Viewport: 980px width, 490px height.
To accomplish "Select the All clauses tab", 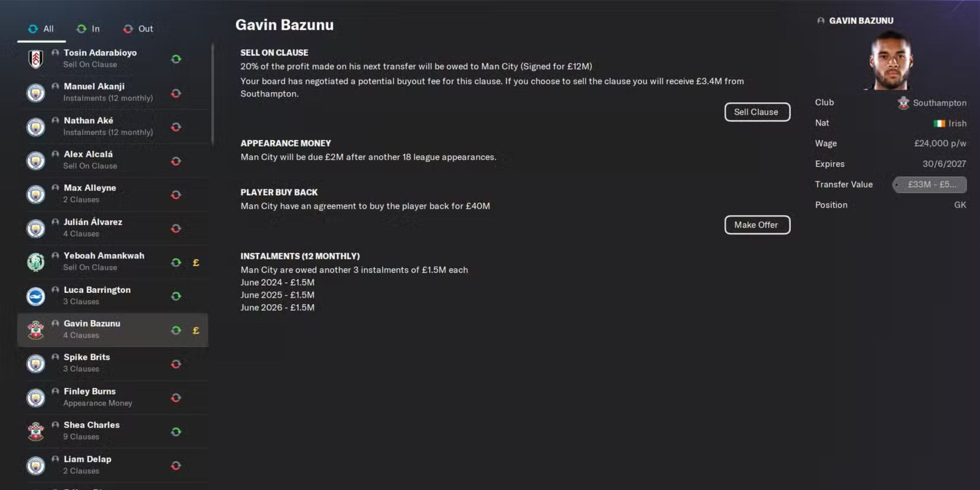I will 41,29.
